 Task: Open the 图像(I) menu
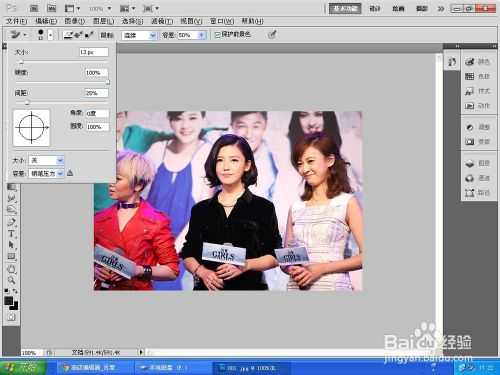74,21
